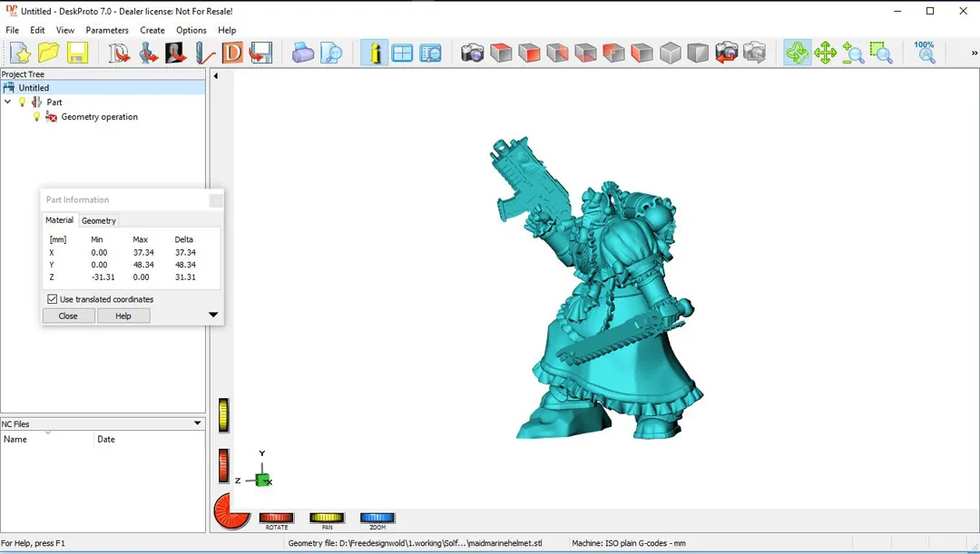Expand Part Information with black triangle arrow
This screenshot has width=980, height=554.
click(x=213, y=315)
